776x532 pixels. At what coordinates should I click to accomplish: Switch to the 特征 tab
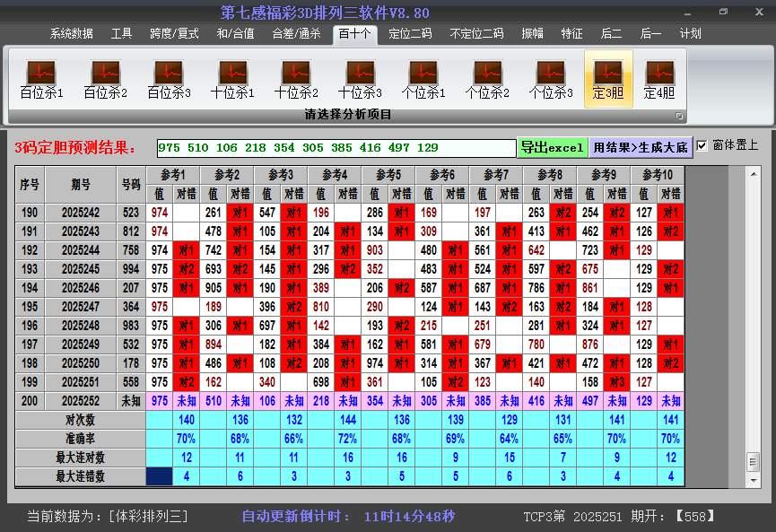pyautogui.click(x=571, y=34)
